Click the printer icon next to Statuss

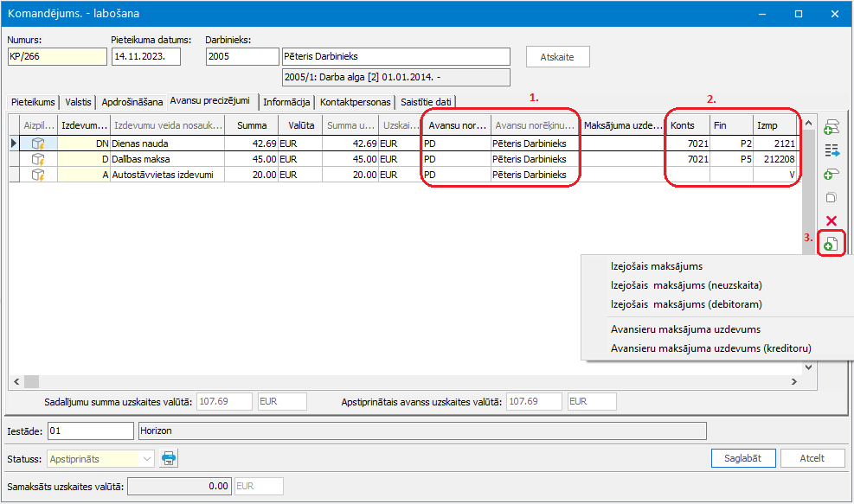169,458
